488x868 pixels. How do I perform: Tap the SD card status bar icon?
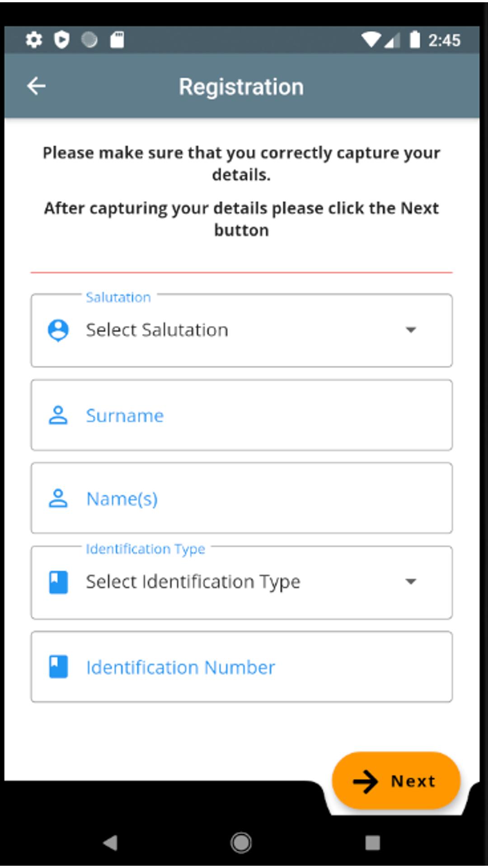[117, 40]
